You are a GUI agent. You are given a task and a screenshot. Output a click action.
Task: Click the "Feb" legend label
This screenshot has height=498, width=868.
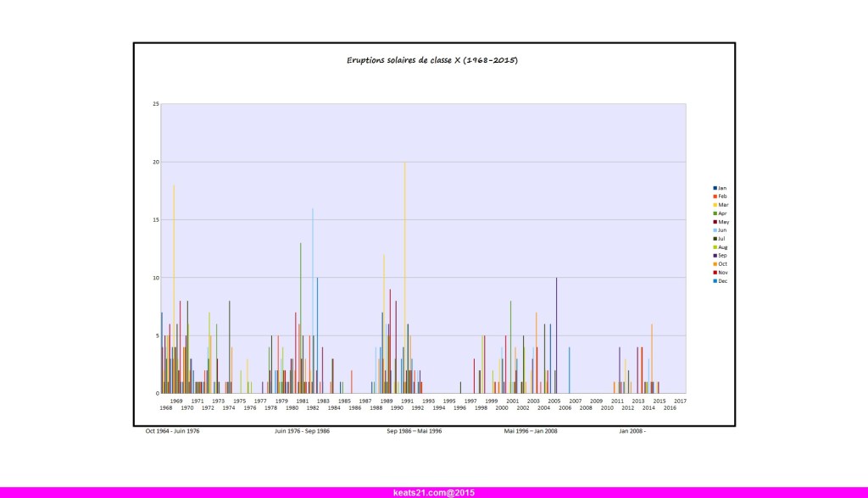pos(722,196)
